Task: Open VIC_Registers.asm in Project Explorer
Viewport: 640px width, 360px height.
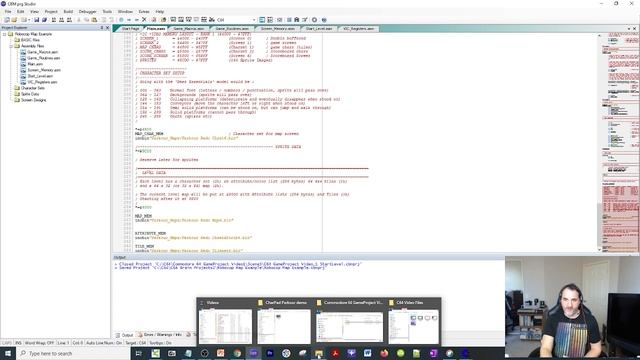Action: 42,82
